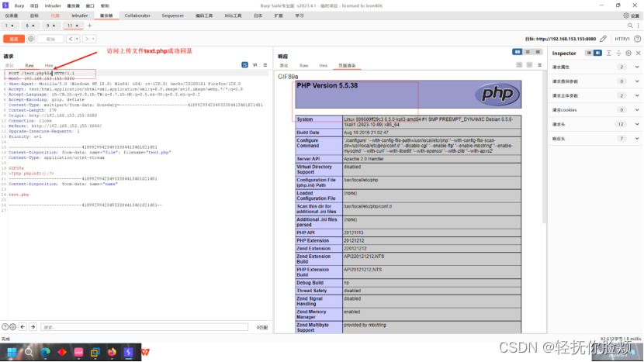Close Repeater tab 6
The height and width of the screenshot is (362, 644).
coord(33,26)
